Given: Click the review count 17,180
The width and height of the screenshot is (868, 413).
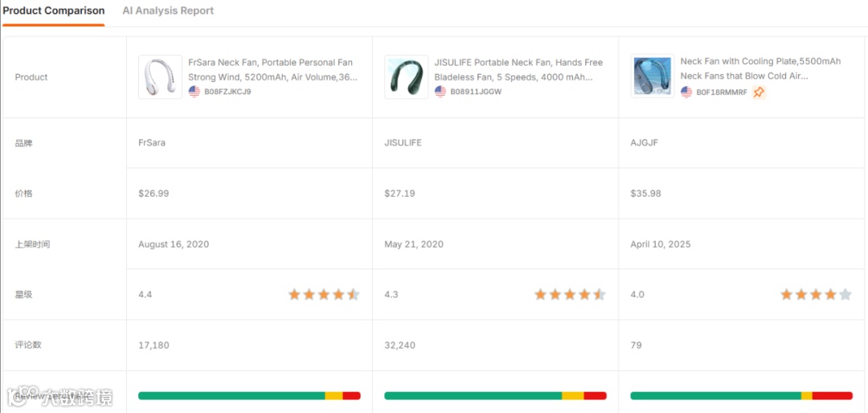Looking at the screenshot, I should (154, 346).
